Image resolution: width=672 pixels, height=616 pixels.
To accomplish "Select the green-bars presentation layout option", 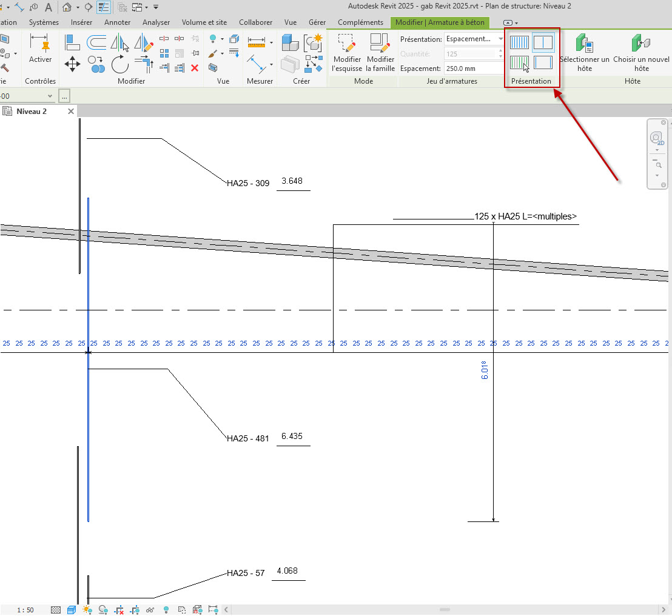I will click(519, 62).
